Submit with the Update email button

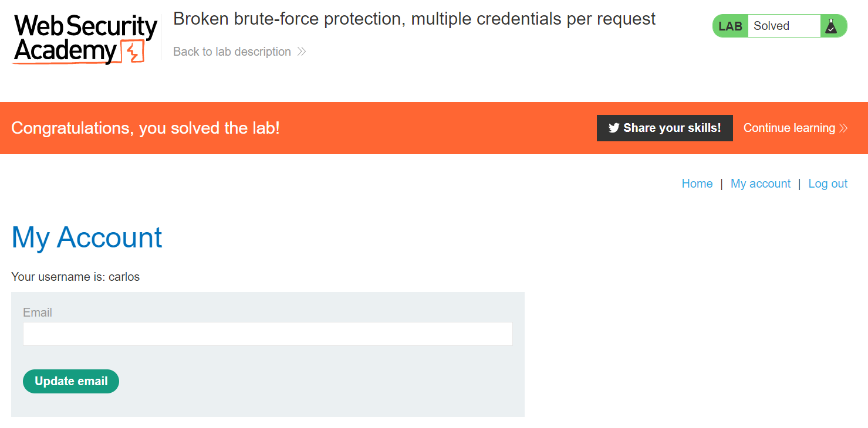point(71,381)
